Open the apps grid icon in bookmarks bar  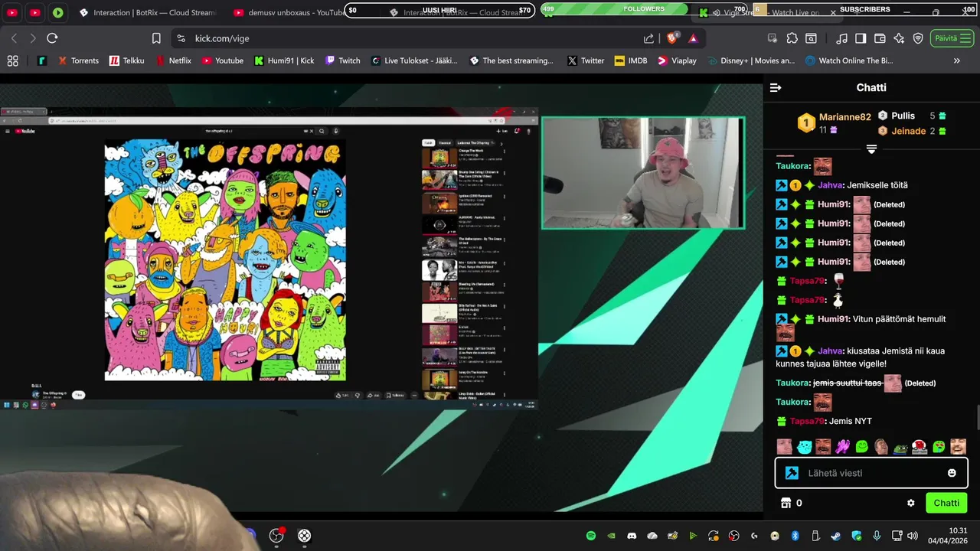[12, 60]
